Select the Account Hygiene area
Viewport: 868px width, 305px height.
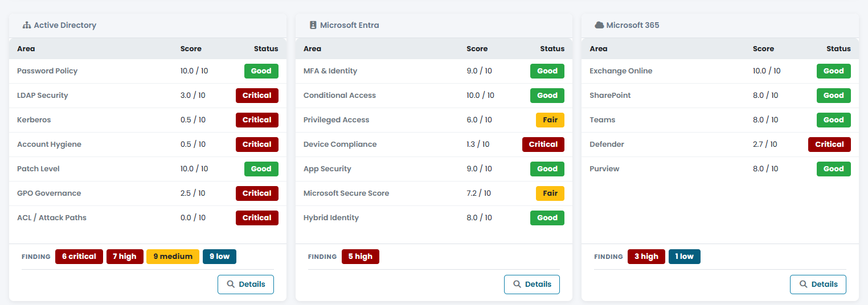(x=49, y=145)
